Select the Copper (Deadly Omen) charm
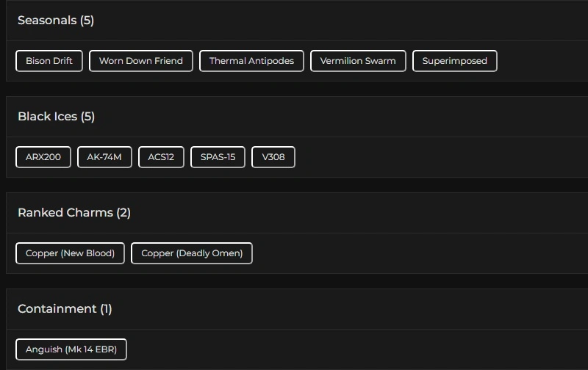 [192, 253]
